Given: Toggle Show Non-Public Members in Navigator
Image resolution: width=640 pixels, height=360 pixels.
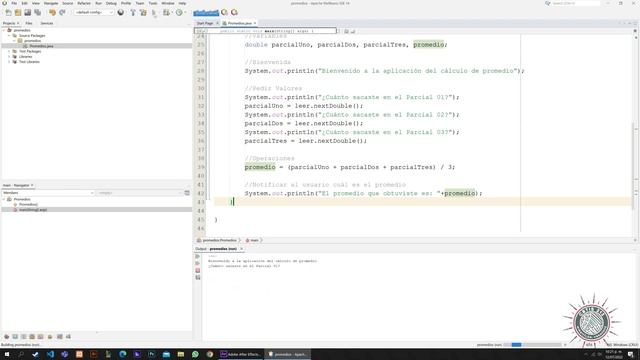Looking at the screenshot, I should click(32, 337).
